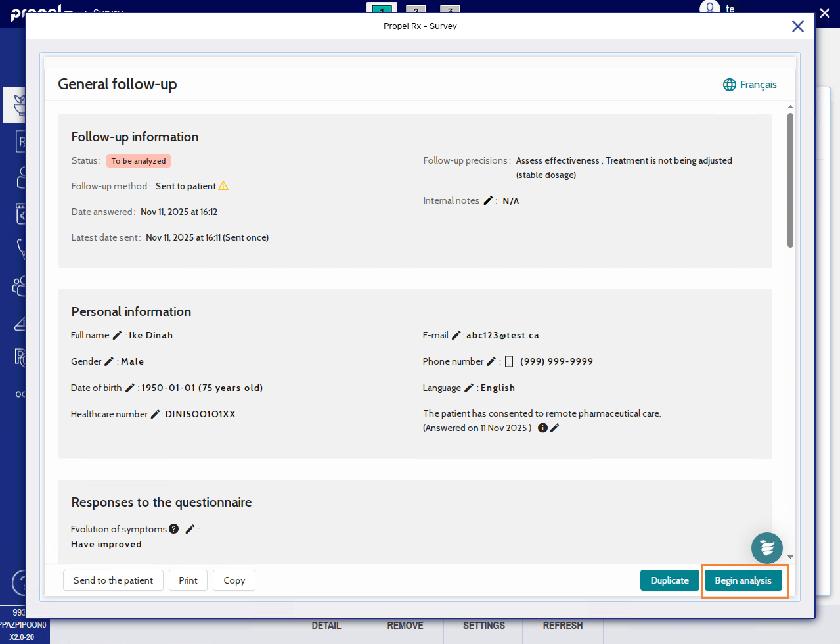The image size is (840, 644).
Task: Click the warning triangle beside Sent to patient
Action: point(223,186)
